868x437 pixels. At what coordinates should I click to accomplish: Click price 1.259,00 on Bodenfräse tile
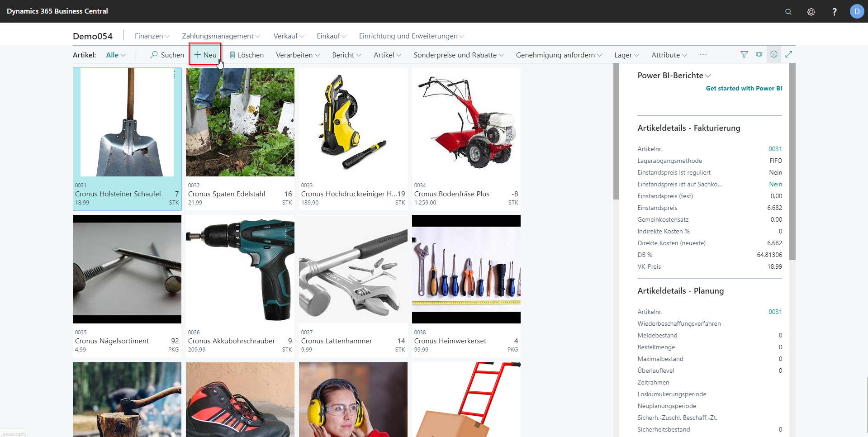tap(425, 203)
